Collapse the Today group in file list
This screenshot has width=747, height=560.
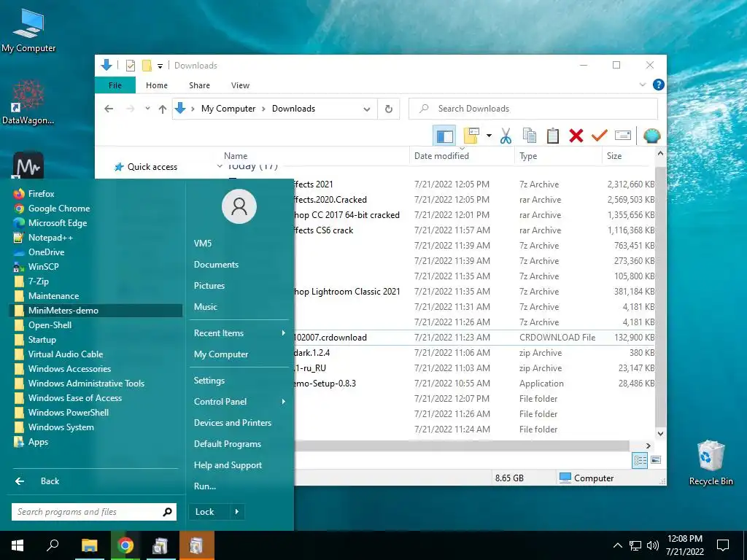[219, 166]
